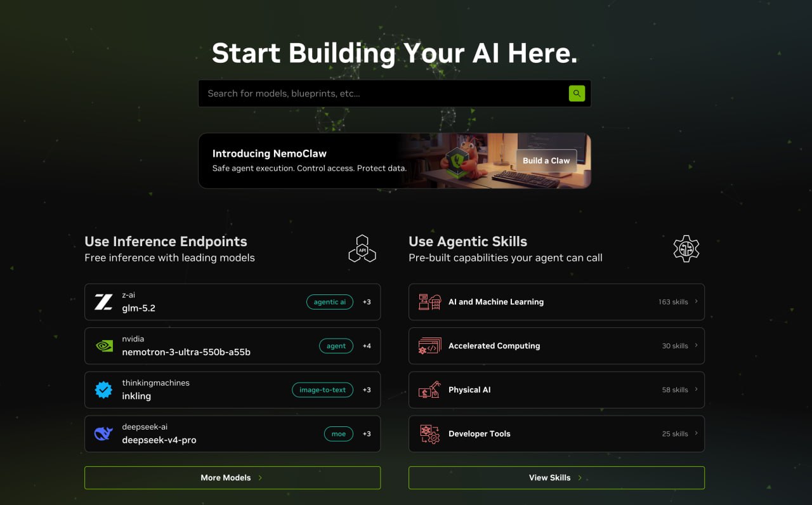Screen dimensions: 812x505
Task: Open the Accelerated Computing label
Action: 494,346
